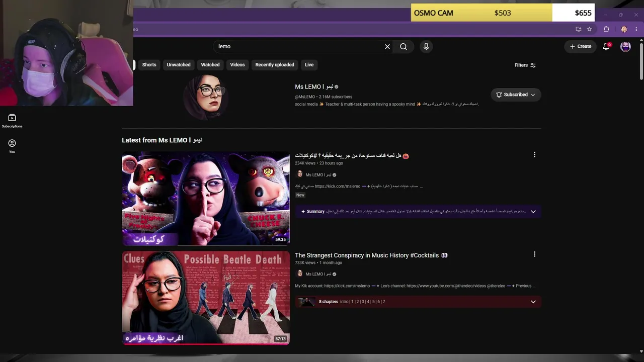
Task: Play the Five Nights at Freddy's thumbnail video
Action: (206, 198)
